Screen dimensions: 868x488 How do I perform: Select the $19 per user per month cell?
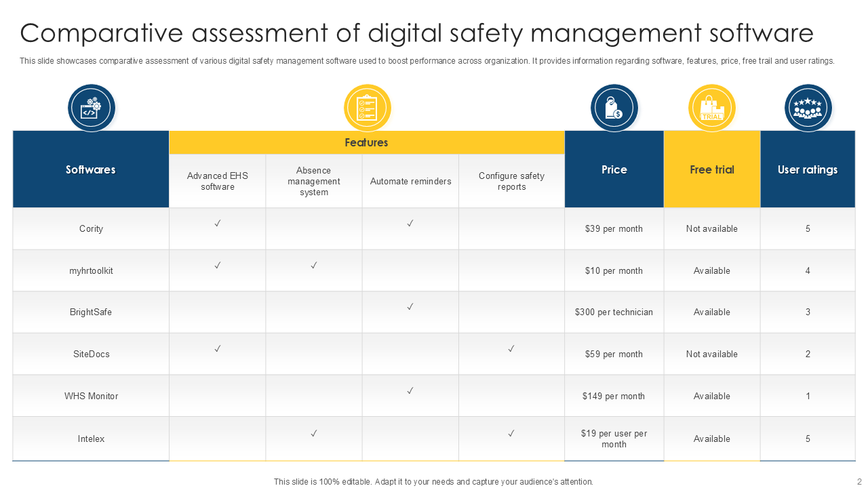click(x=614, y=439)
